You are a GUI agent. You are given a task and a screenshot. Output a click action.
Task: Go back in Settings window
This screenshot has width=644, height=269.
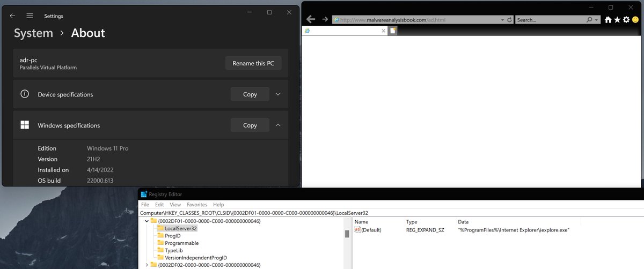12,16
